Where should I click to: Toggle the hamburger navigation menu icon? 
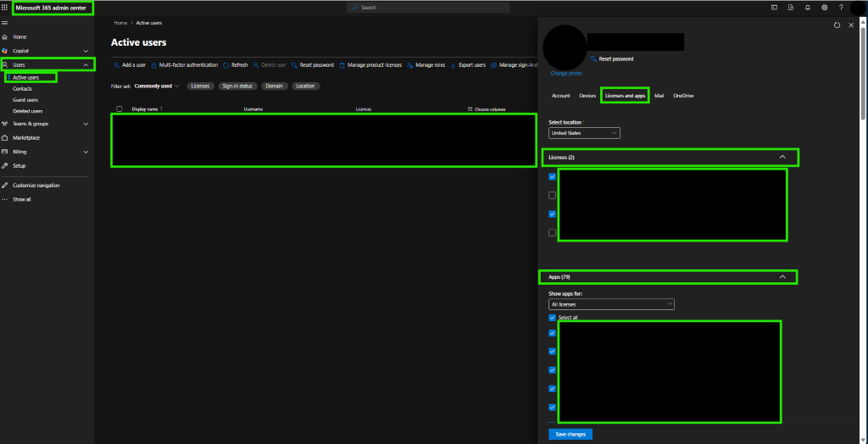(x=4, y=23)
